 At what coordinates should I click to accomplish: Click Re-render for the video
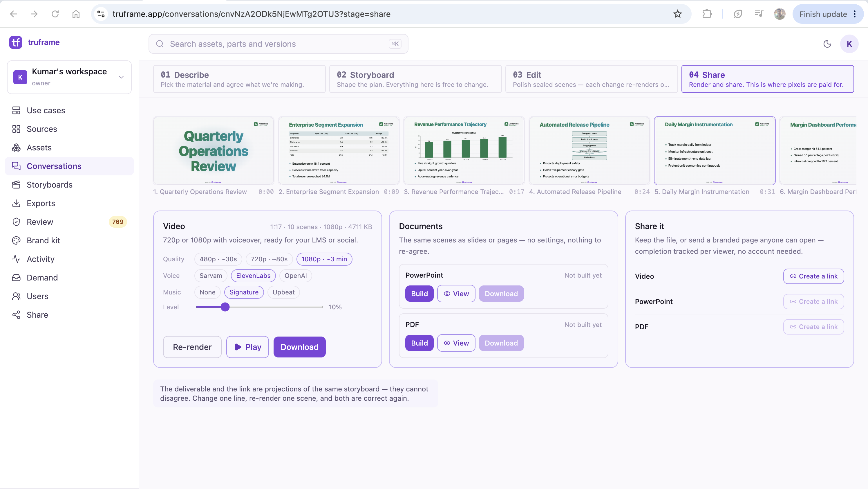192,347
